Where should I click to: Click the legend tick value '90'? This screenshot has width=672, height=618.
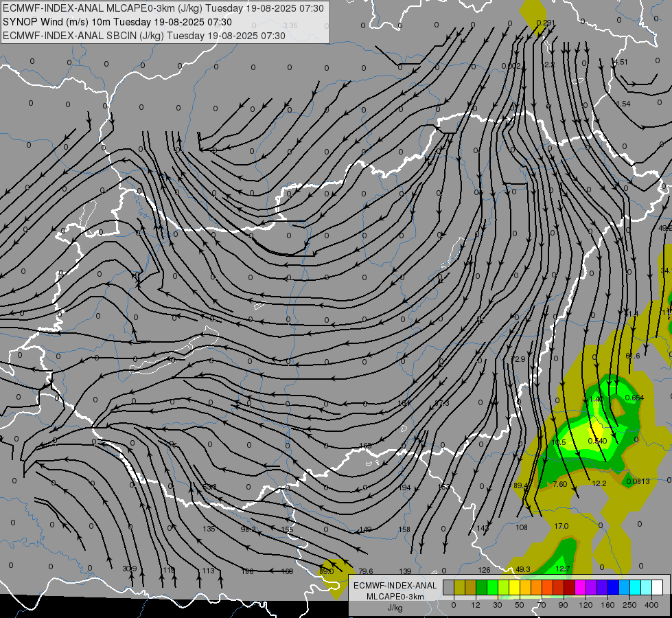point(563,605)
